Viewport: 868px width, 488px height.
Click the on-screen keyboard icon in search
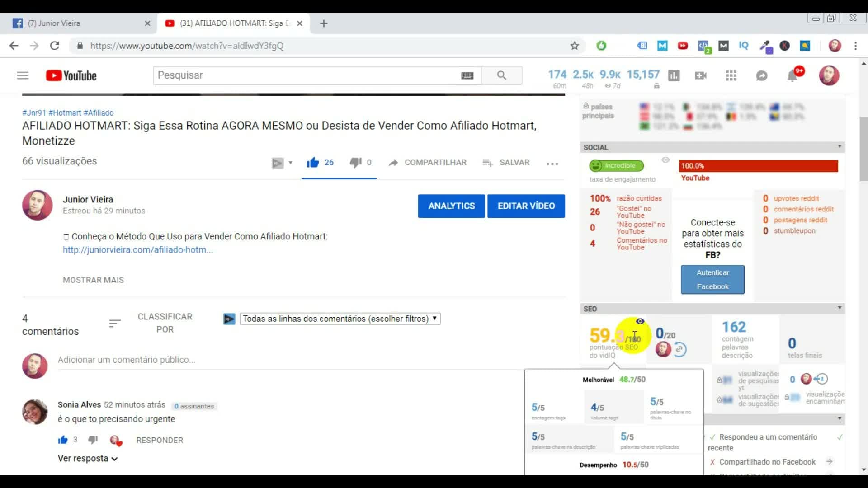[x=467, y=75]
